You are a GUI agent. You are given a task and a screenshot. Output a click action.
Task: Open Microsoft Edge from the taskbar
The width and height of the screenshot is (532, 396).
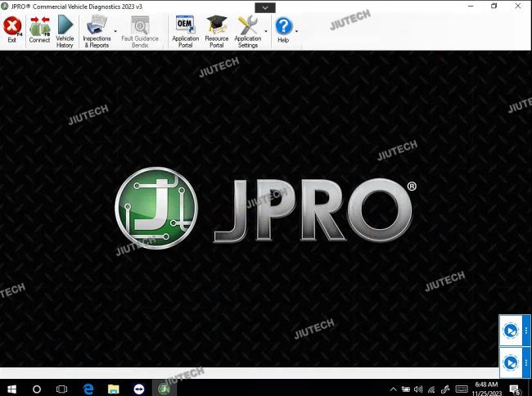point(88,388)
